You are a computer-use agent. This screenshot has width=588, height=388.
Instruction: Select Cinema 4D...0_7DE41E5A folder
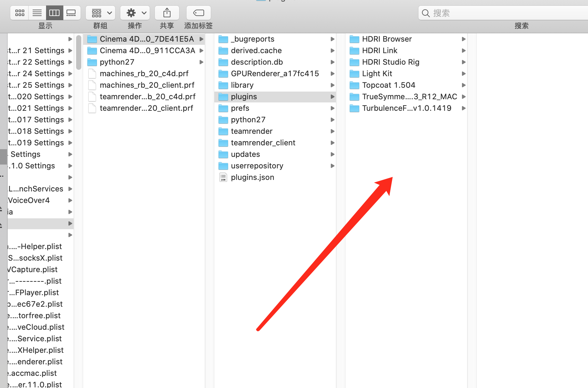click(x=144, y=39)
